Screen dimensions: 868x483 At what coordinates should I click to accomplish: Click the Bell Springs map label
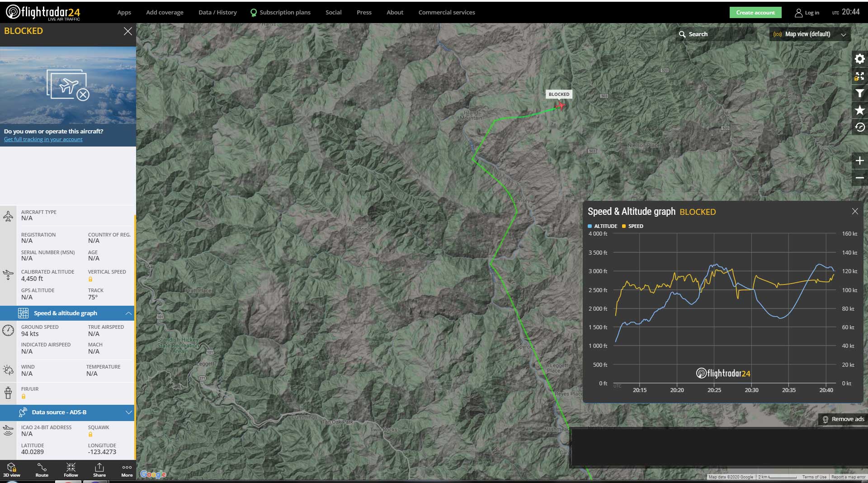coord(359,229)
